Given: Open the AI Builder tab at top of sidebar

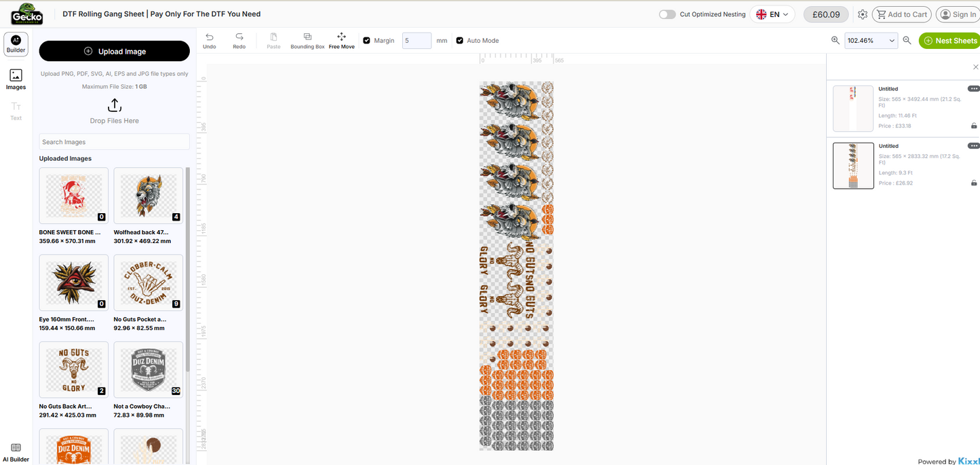Looking at the screenshot, I should 16,44.
